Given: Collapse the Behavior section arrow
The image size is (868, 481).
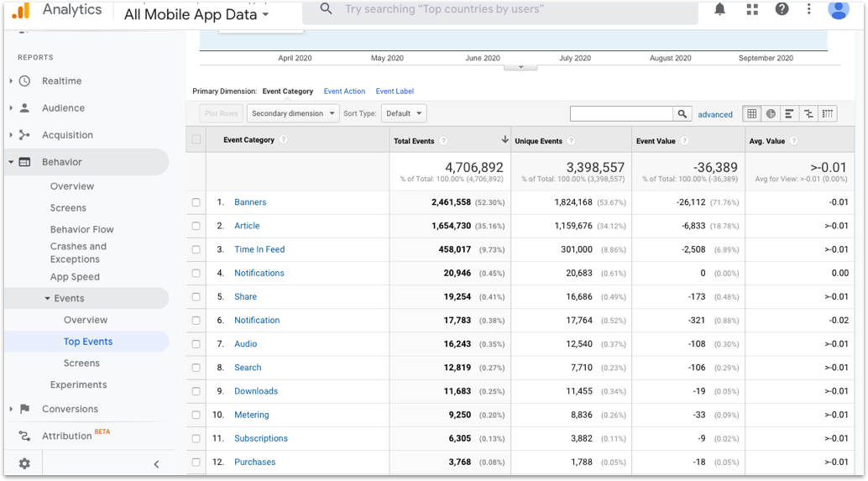Looking at the screenshot, I should coord(11,162).
